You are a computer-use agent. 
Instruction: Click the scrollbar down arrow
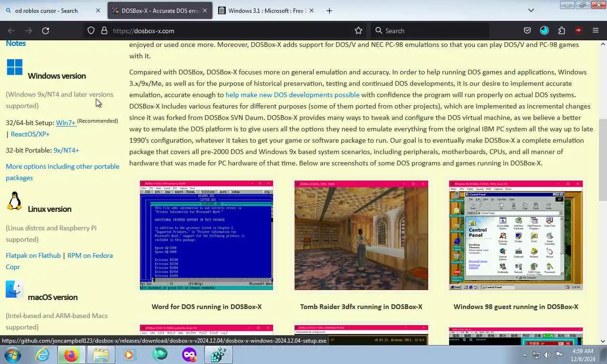603,341
